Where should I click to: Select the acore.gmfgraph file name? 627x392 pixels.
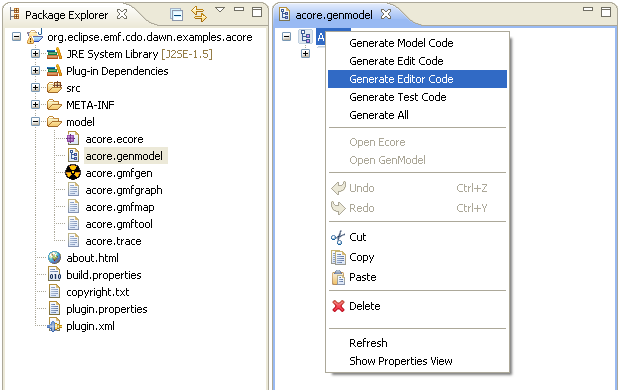click(x=124, y=190)
